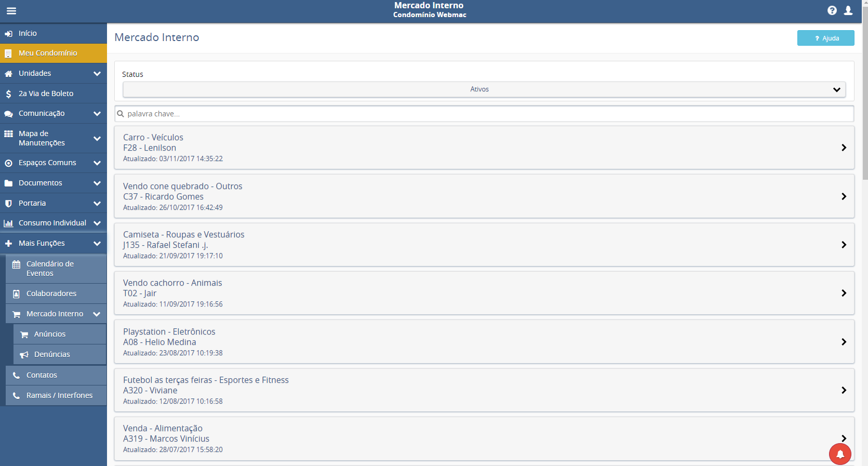Click the Anúncios cart icon

24,335
